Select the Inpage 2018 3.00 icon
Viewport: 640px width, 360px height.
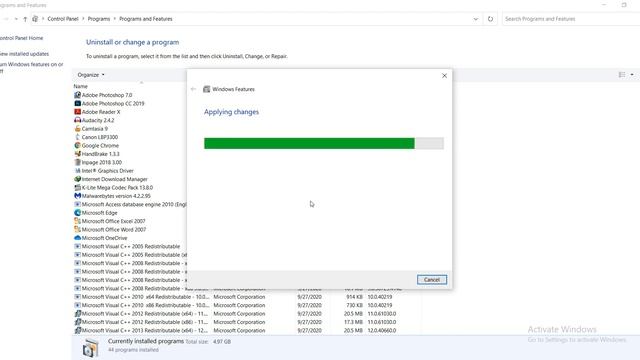point(78,162)
